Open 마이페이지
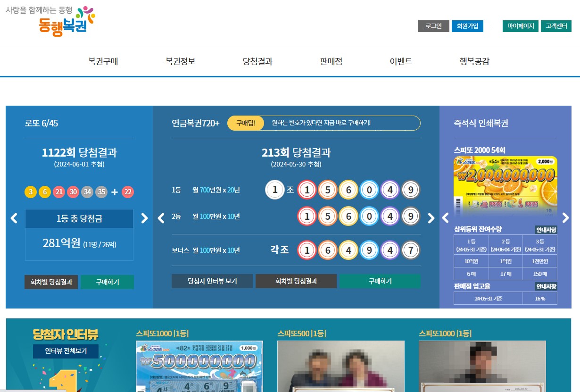580x392 pixels. (520, 26)
